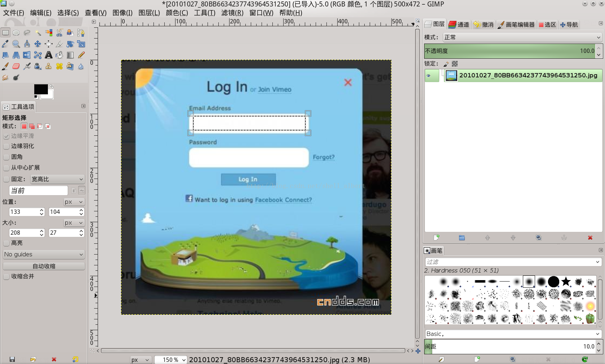Select the Bucket Fill tool

pos(59,55)
